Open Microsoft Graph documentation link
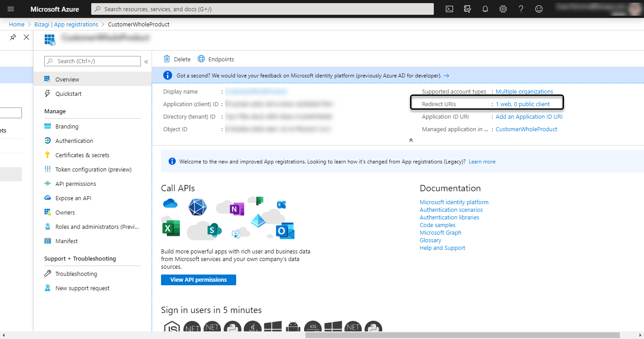The height and width of the screenshot is (339, 644). coord(441,232)
